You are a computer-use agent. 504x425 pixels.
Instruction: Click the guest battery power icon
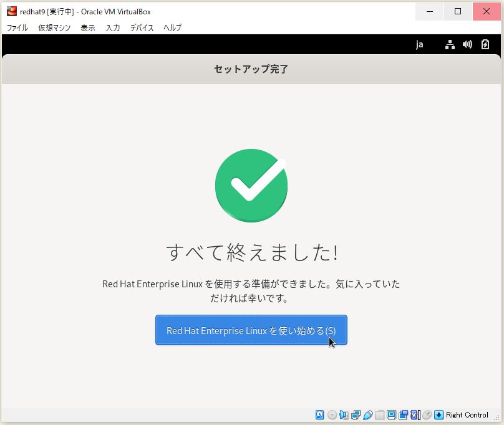pyautogui.click(x=485, y=44)
